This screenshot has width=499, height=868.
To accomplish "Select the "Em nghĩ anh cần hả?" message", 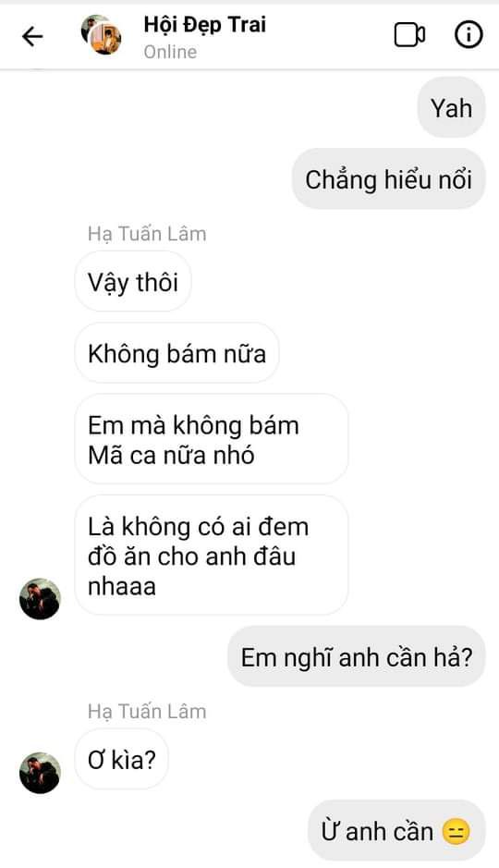I will (x=357, y=656).
